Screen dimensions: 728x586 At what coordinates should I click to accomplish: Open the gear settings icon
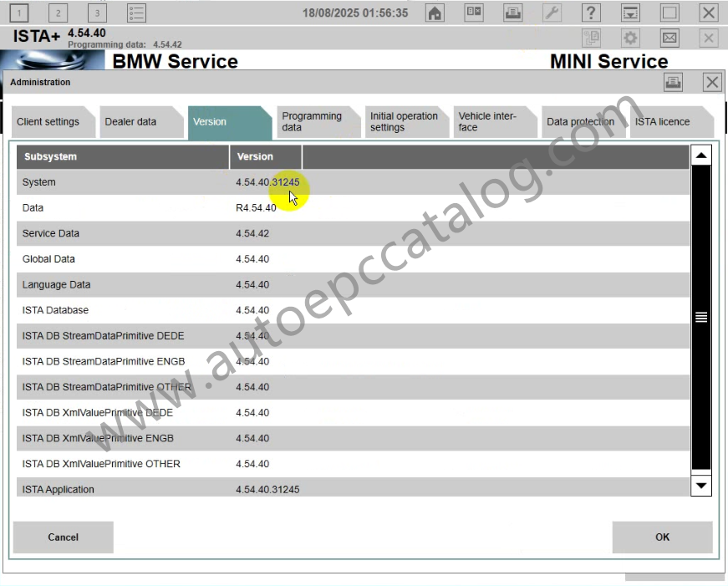[x=630, y=38]
